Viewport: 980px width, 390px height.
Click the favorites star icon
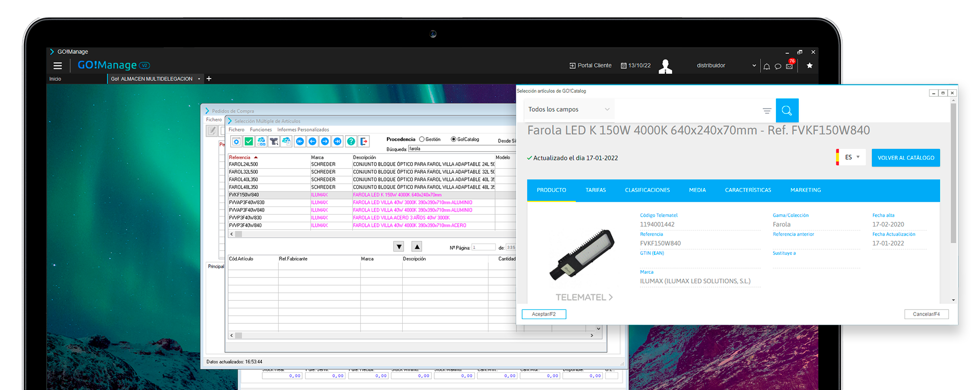810,65
